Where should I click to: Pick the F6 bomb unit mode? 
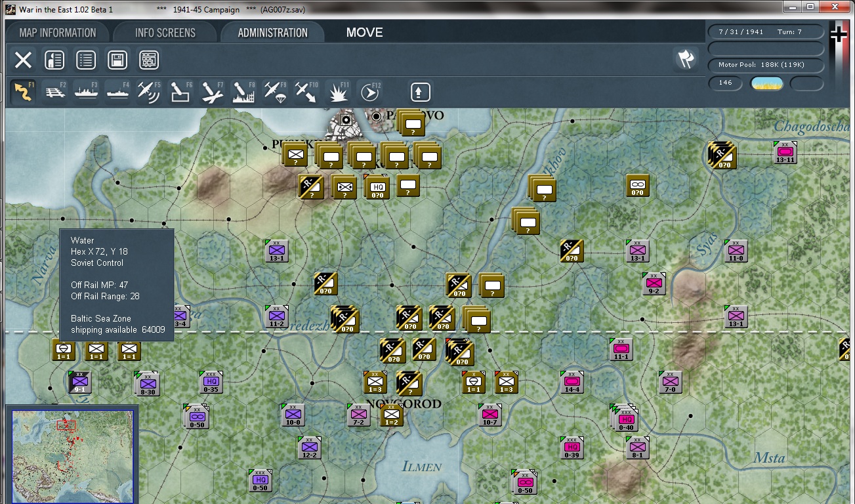coord(181,92)
